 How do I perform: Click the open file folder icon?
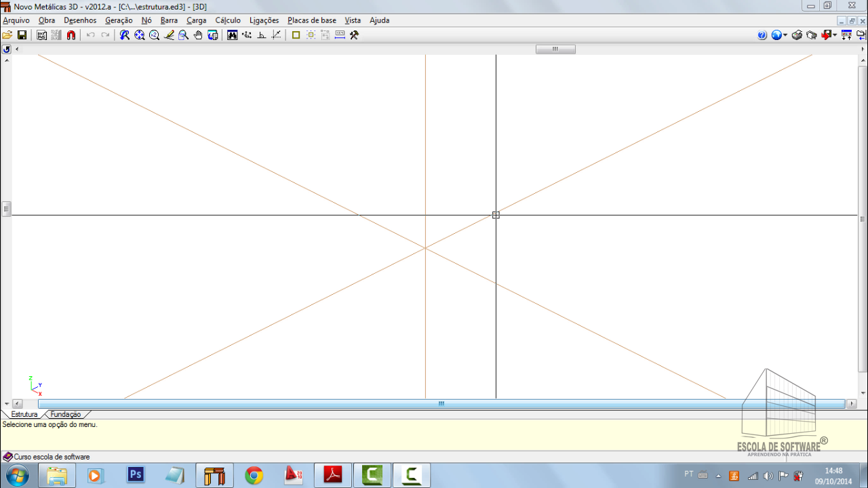(7, 35)
